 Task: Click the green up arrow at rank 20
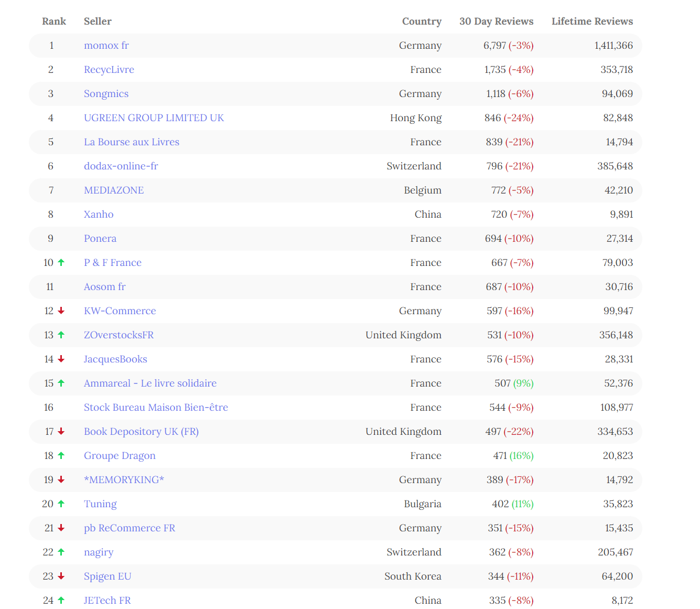point(61,504)
